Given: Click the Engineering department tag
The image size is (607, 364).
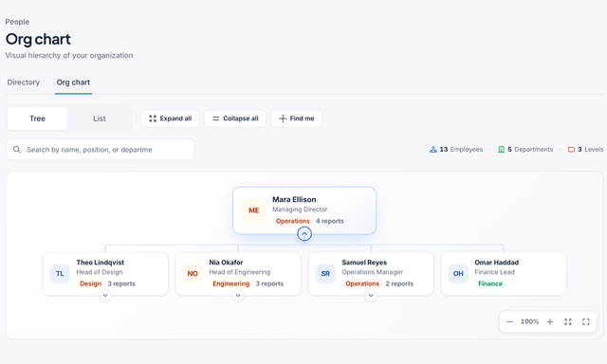Looking at the screenshot, I should (231, 283).
